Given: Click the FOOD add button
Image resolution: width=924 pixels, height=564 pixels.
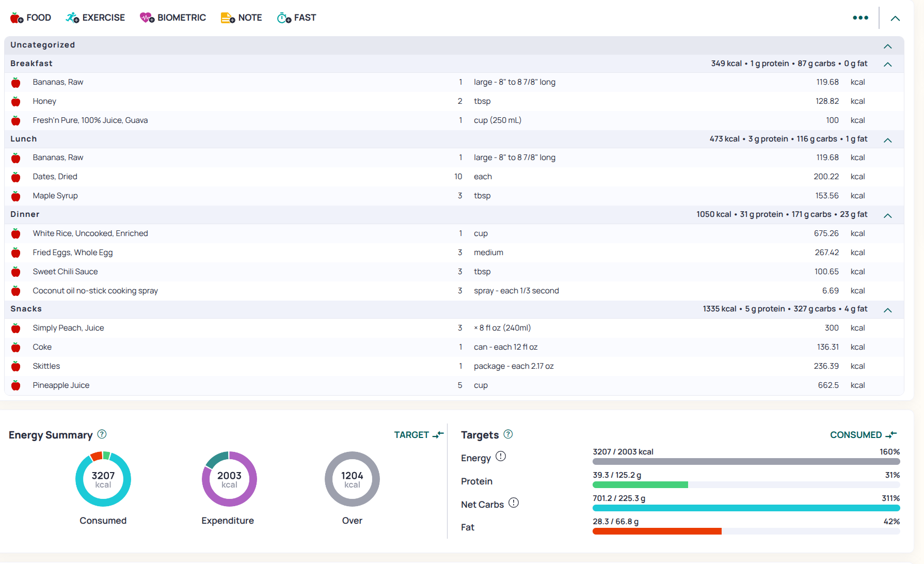Looking at the screenshot, I should pyautogui.click(x=30, y=18).
